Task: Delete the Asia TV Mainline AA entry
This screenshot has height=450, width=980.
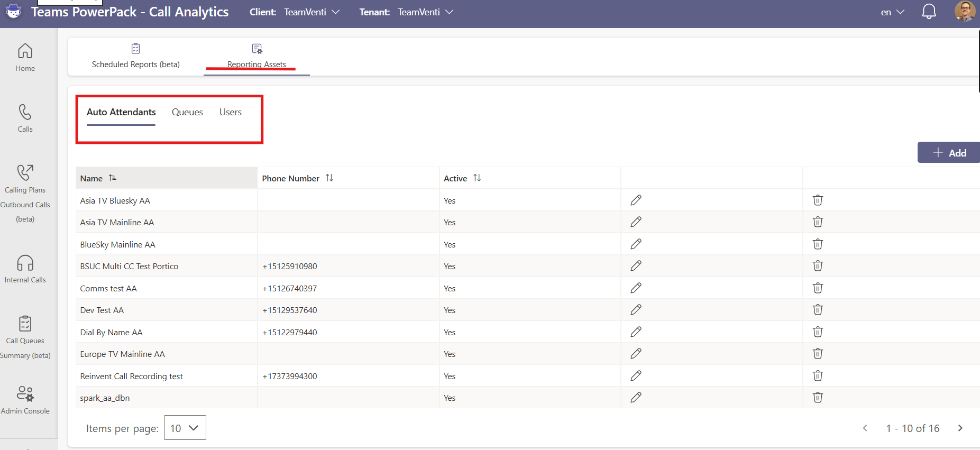Action: click(x=818, y=222)
